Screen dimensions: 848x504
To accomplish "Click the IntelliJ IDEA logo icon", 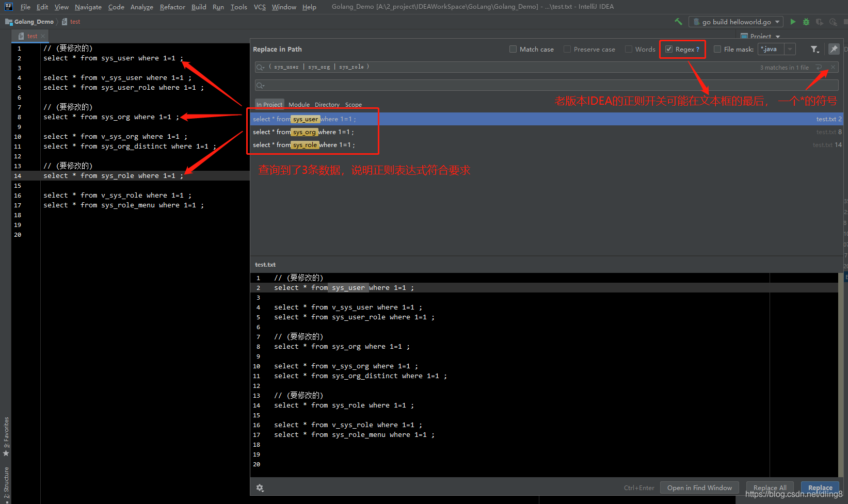I will (x=9, y=7).
